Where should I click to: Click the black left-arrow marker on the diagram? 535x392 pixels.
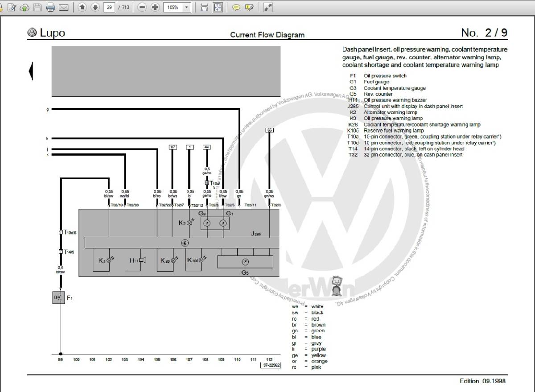(31, 71)
